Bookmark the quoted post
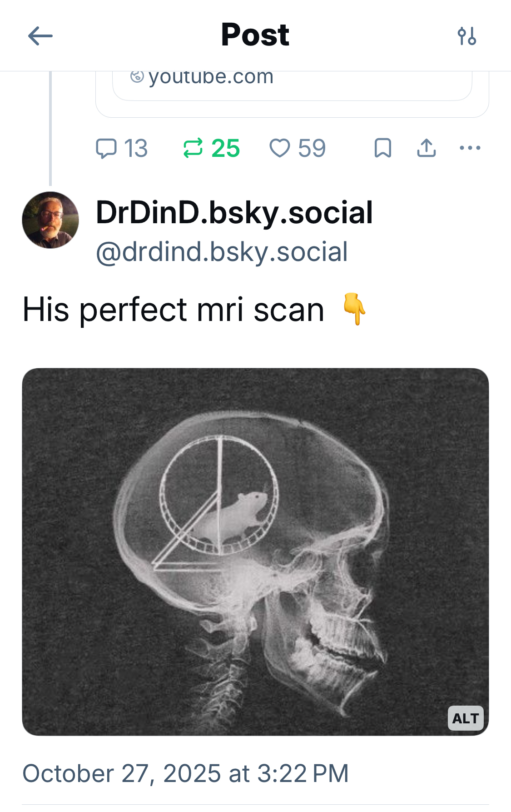511x812 pixels. 382,148
